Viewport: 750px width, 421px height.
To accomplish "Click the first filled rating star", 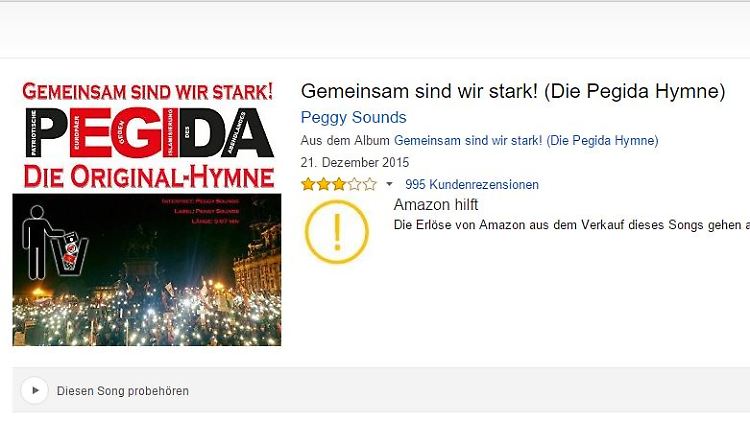I will tap(308, 184).
